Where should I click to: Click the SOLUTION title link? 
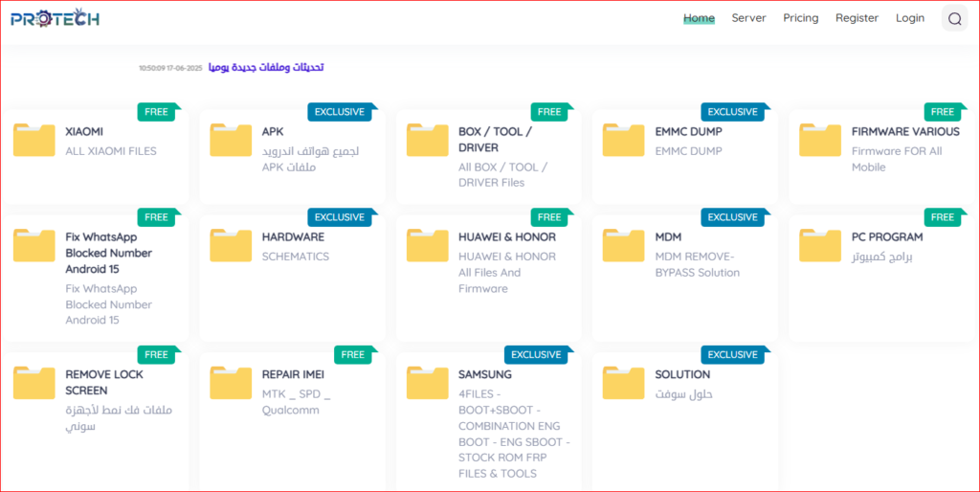point(682,374)
